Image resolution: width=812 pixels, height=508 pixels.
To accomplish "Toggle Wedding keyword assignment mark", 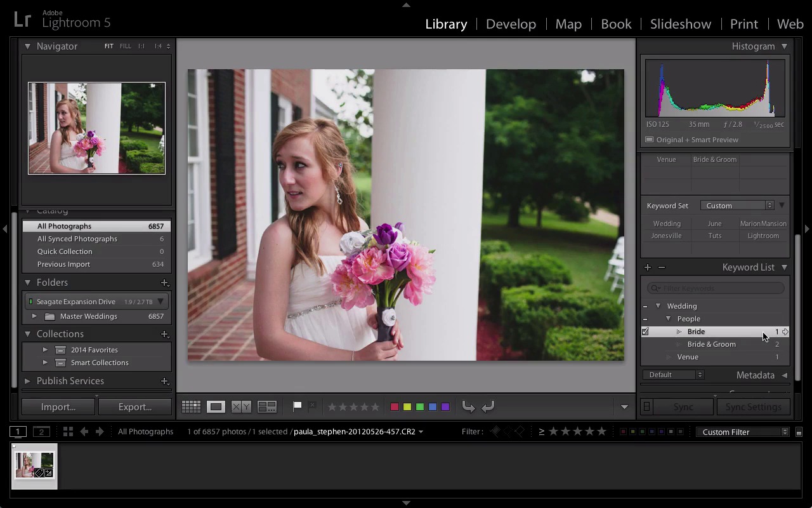I will click(x=645, y=306).
